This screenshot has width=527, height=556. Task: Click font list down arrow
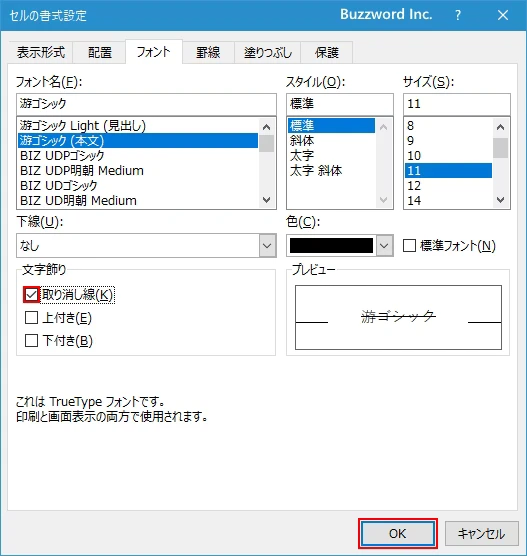click(266, 200)
